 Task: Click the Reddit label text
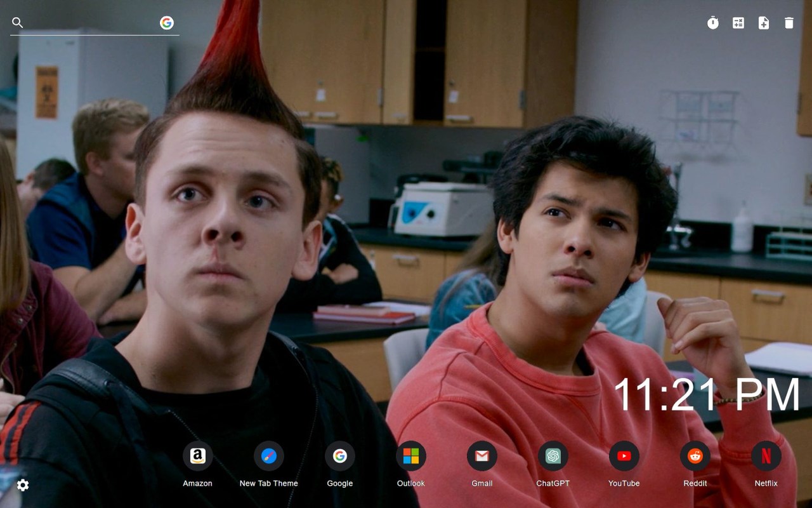pyautogui.click(x=695, y=483)
